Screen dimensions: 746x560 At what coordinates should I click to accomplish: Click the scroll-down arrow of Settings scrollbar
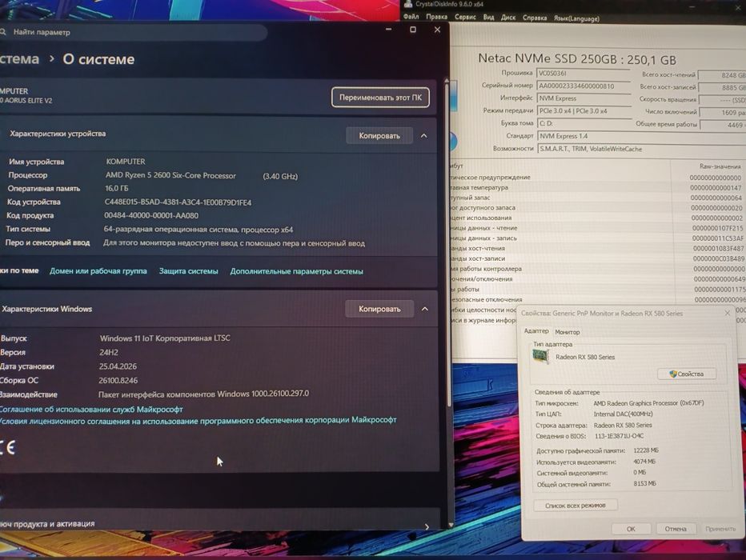(x=451, y=526)
